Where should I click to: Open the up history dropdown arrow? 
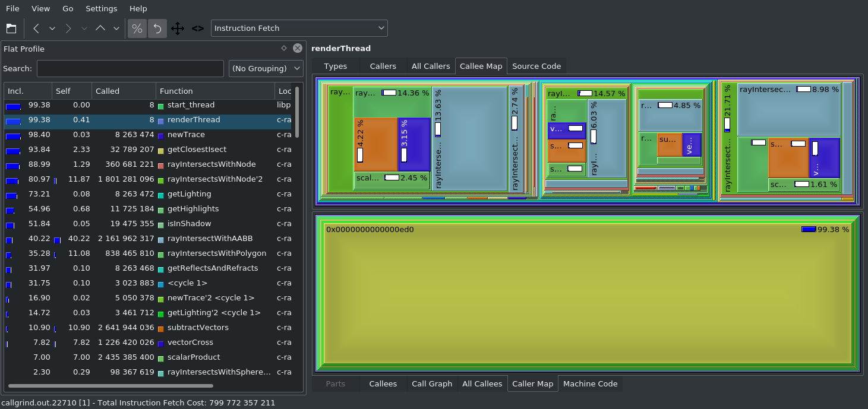click(116, 28)
